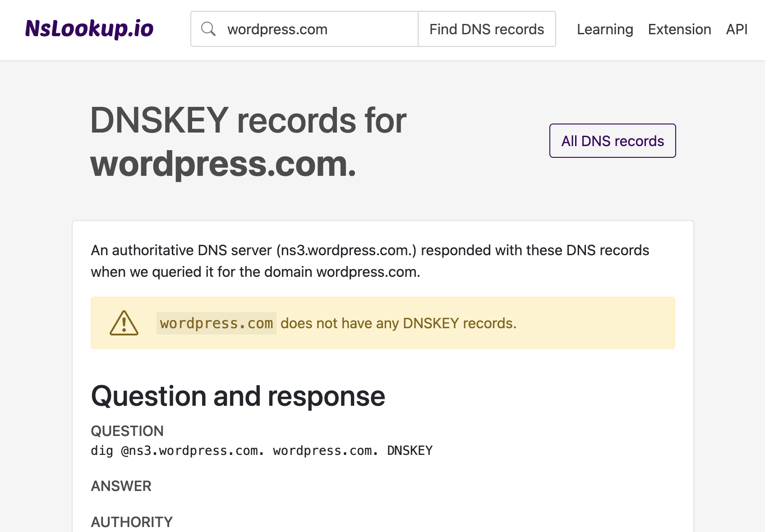
Task: Open the Extension page
Action: click(x=679, y=29)
